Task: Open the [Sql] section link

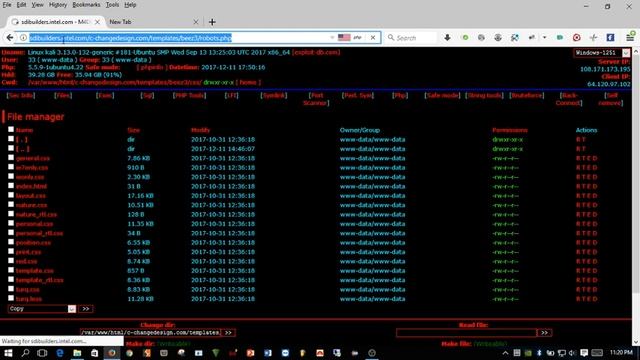Action: pos(147,96)
